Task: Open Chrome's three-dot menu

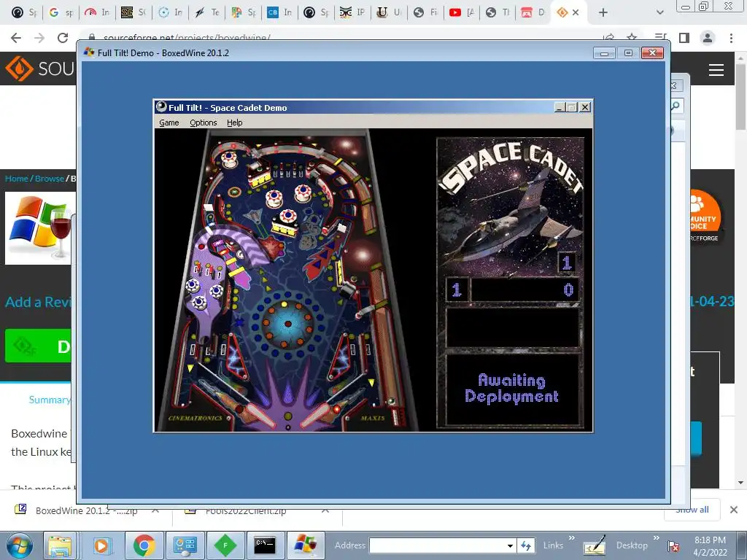Action: tap(731, 38)
